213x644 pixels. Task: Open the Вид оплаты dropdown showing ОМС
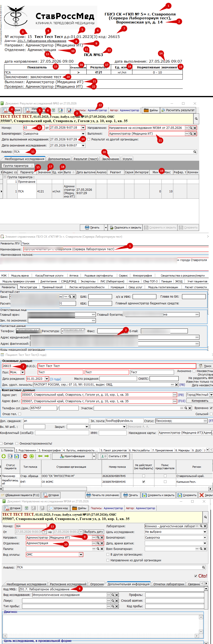81,555
